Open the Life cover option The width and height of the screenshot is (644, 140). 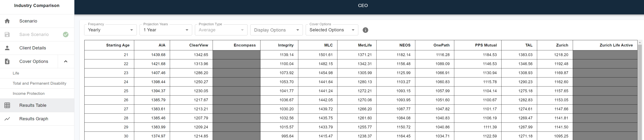[37, 73]
